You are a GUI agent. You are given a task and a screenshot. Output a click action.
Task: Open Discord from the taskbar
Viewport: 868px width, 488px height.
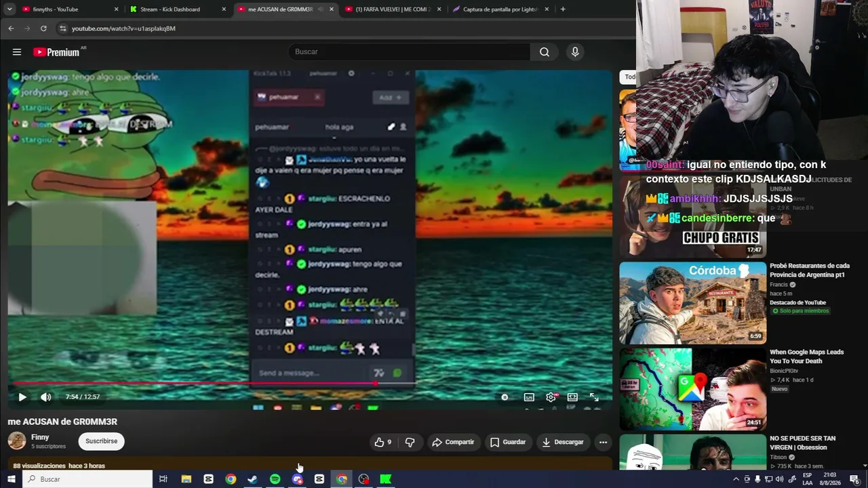tap(297, 479)
